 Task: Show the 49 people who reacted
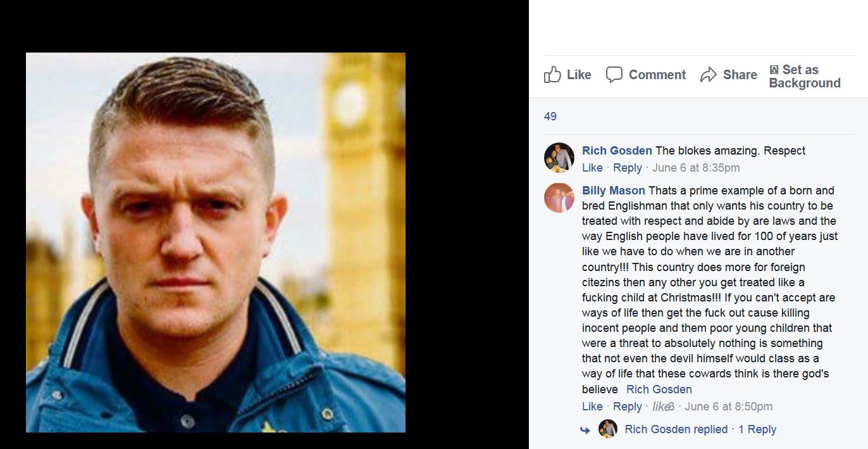(550, 117)
